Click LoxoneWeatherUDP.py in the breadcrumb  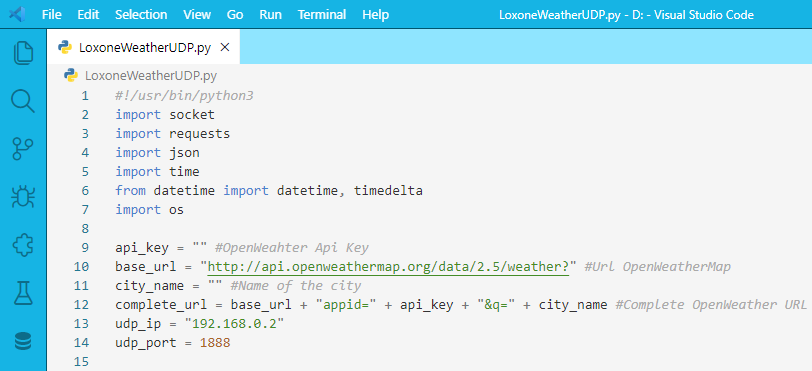click(x=151, y=76)
